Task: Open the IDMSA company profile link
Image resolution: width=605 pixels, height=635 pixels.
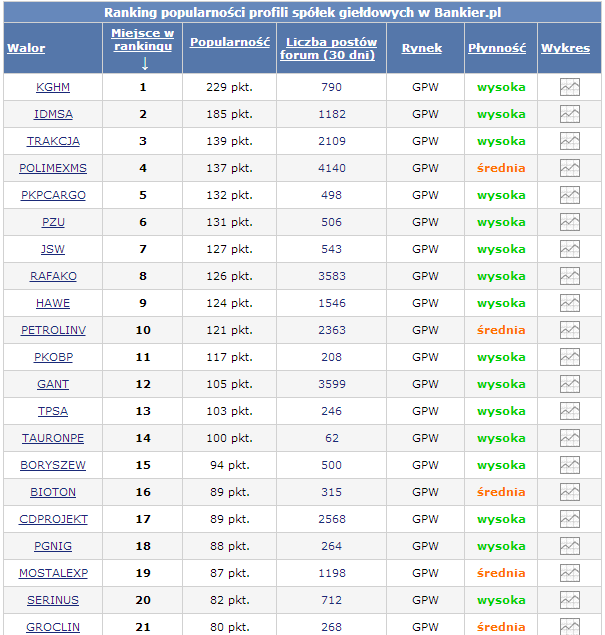Action: point(53,114)
